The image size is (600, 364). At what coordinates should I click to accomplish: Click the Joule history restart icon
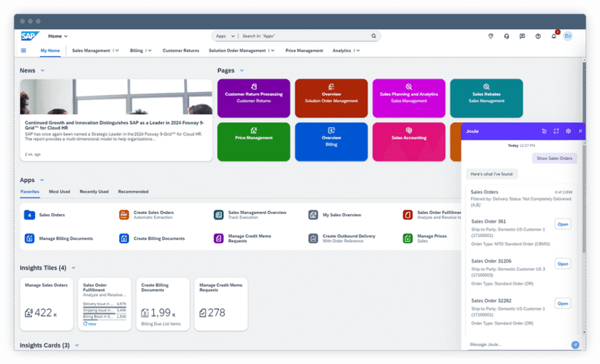[x=544, y=131]
